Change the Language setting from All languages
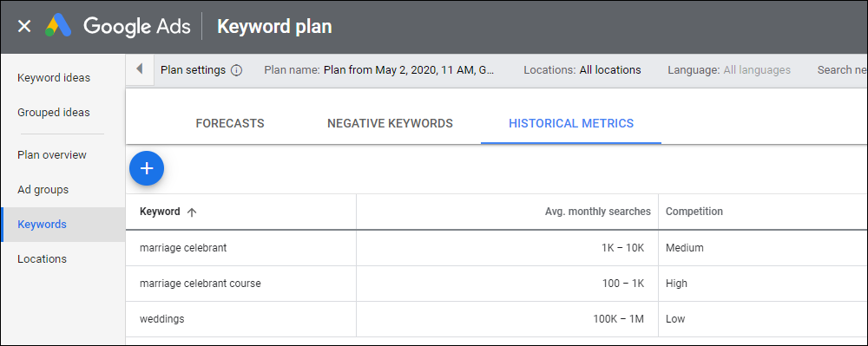The width and height of the screenshot is (868, 346). (729, 70)
